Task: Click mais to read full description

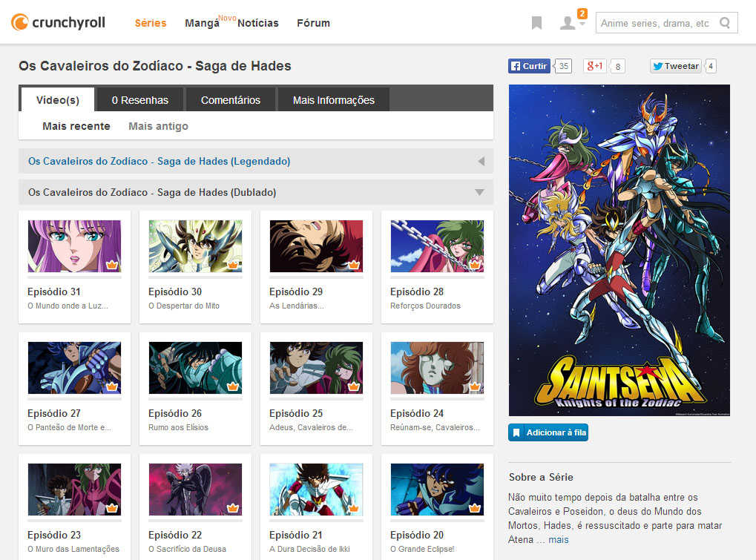Action: tap(559, 540)
